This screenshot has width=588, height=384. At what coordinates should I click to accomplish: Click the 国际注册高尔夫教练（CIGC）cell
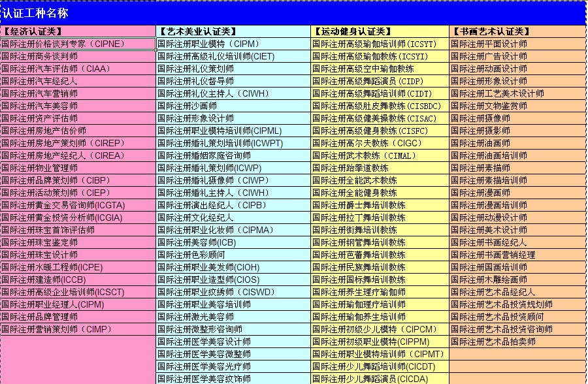pyautogui.click(x=380, y=143)
